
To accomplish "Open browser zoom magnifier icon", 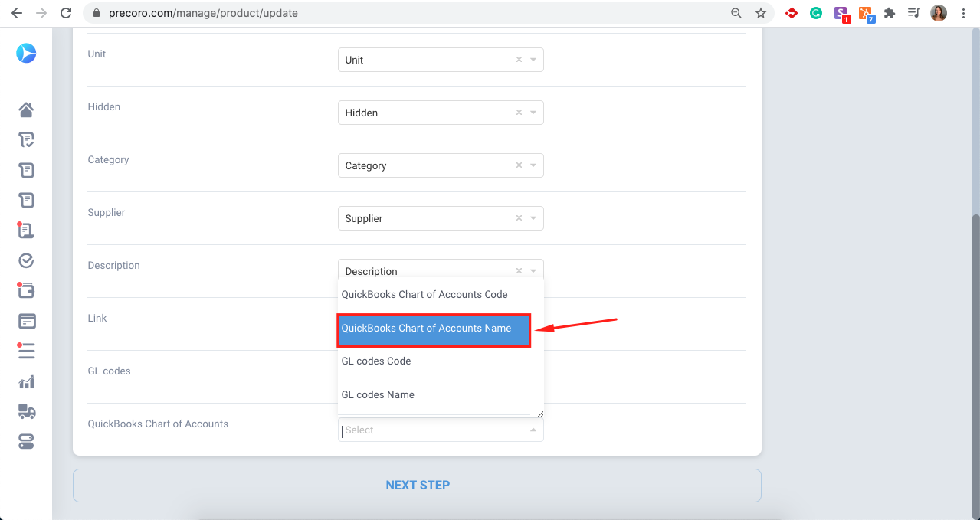I will 736,13.
